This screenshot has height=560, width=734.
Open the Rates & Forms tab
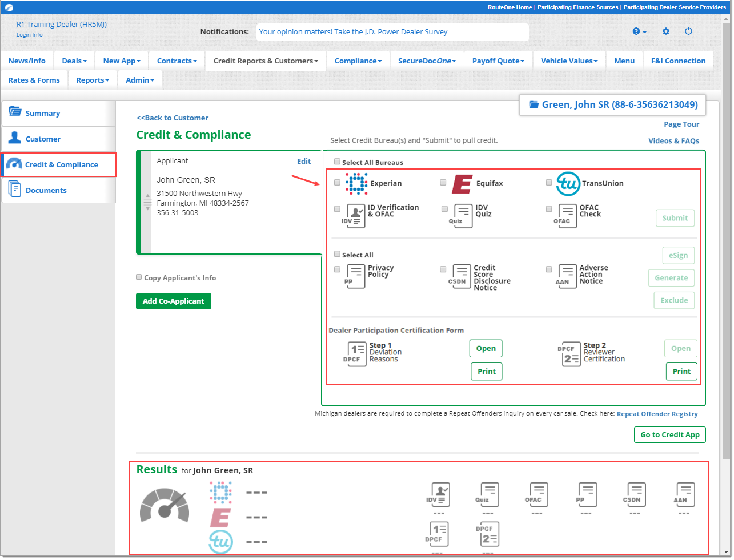pyautogui.click(x=34, y=80)
